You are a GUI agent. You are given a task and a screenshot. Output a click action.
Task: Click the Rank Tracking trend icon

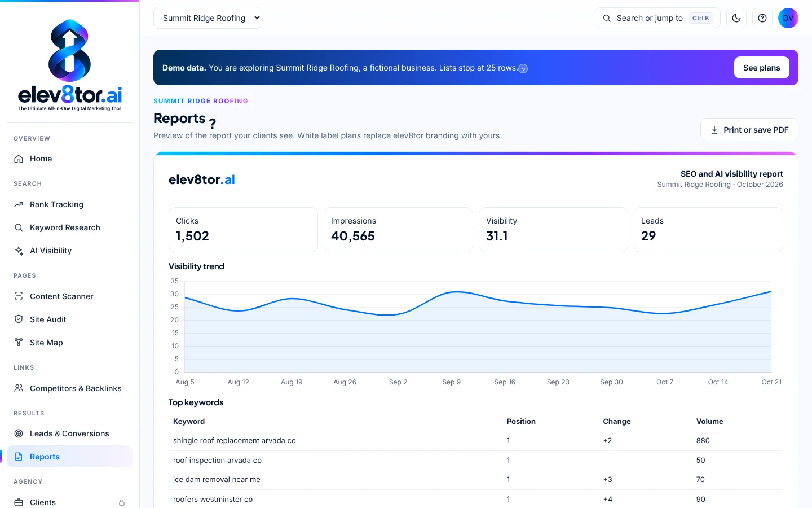tap(19, 204)
